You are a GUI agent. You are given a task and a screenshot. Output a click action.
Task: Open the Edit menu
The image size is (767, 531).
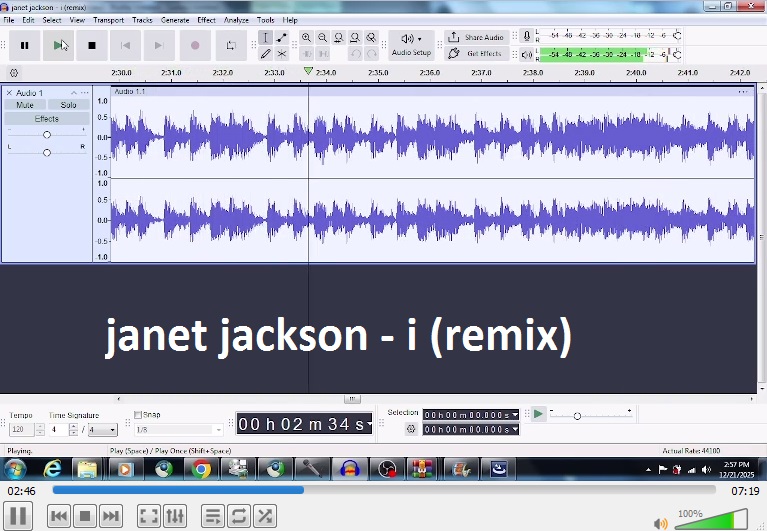pyautogui.click(x=28, y=20)
